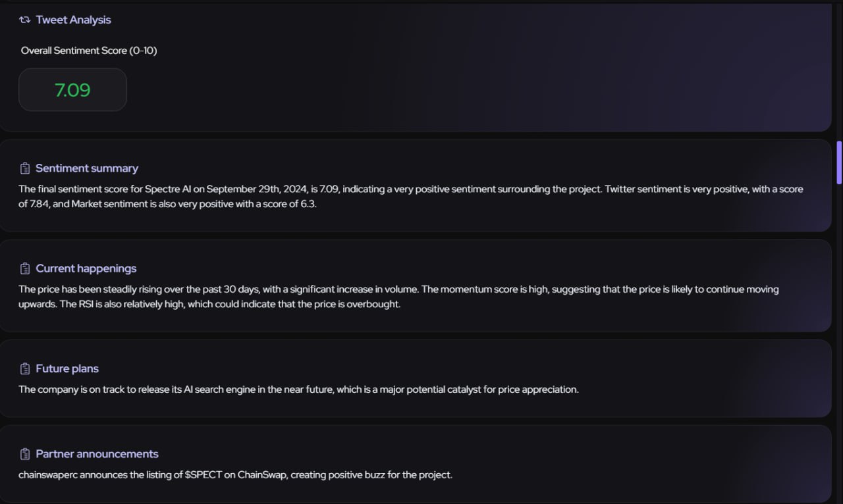Click the Sentiment summary paragraph text
The height and width of the screenshot is (504, 843).
pyautogui.click(x=411, y=197)
